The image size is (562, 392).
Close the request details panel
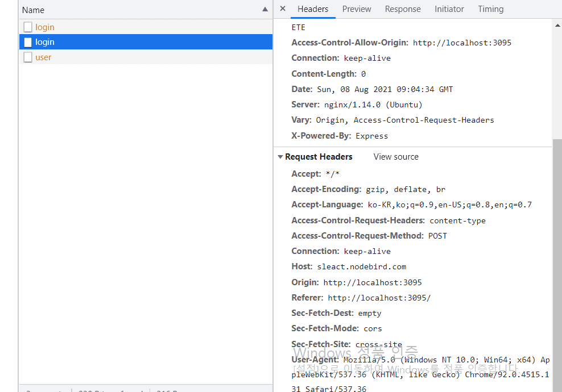pos(283,9)
